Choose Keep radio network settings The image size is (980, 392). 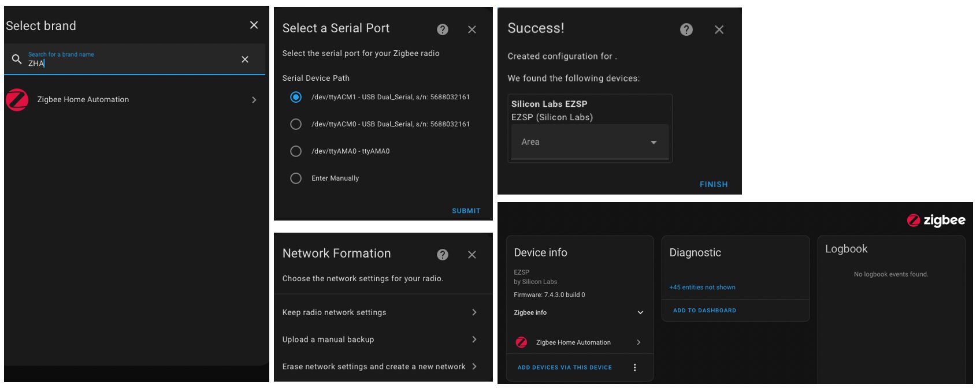coord(383,312)
